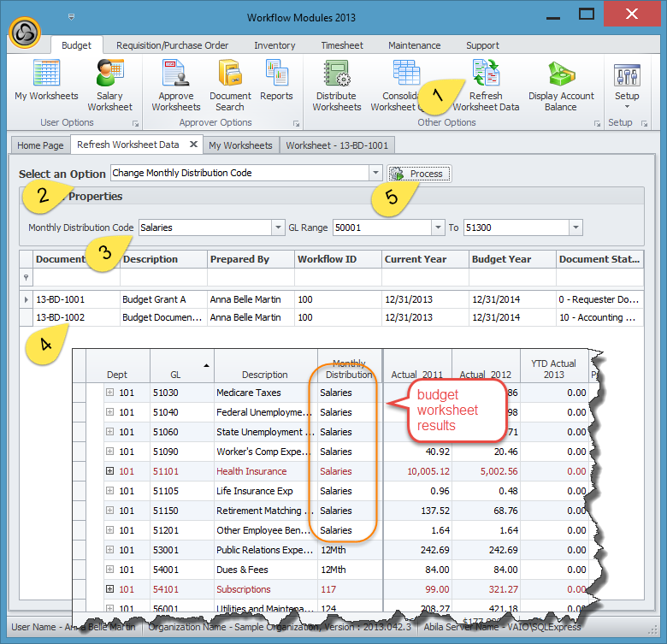Open the Monthly Distribution Code dropdown
This screenshot has width=667, height=644.
(278, 227)
